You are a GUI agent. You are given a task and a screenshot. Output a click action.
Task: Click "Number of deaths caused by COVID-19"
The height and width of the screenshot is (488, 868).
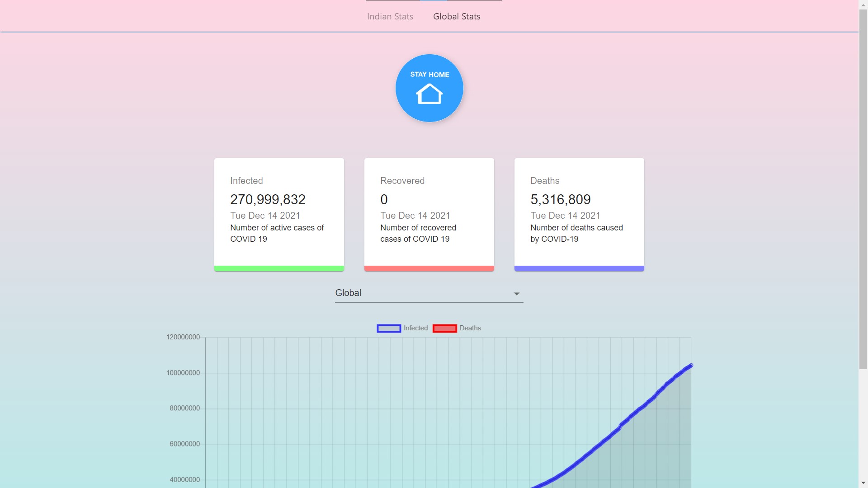576,233
